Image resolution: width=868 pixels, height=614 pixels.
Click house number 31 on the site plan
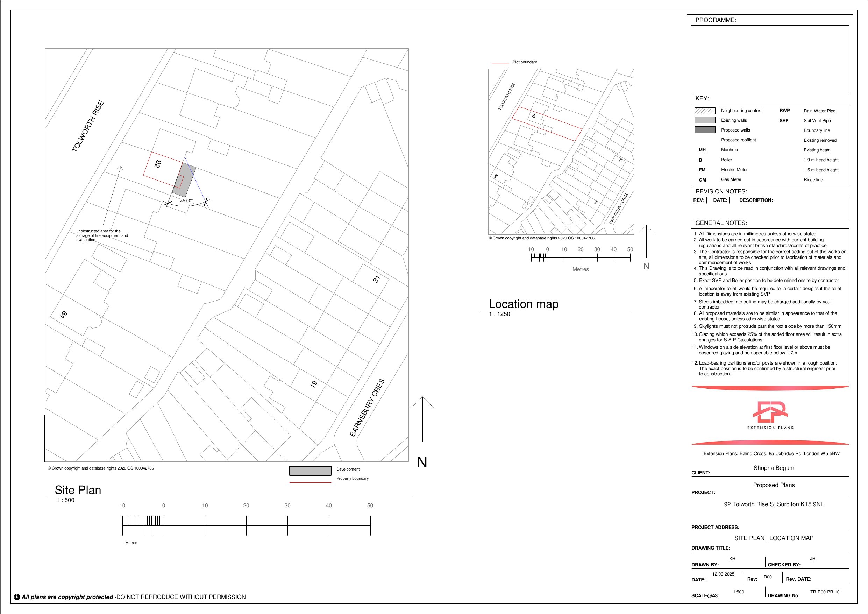coord(376,279)
